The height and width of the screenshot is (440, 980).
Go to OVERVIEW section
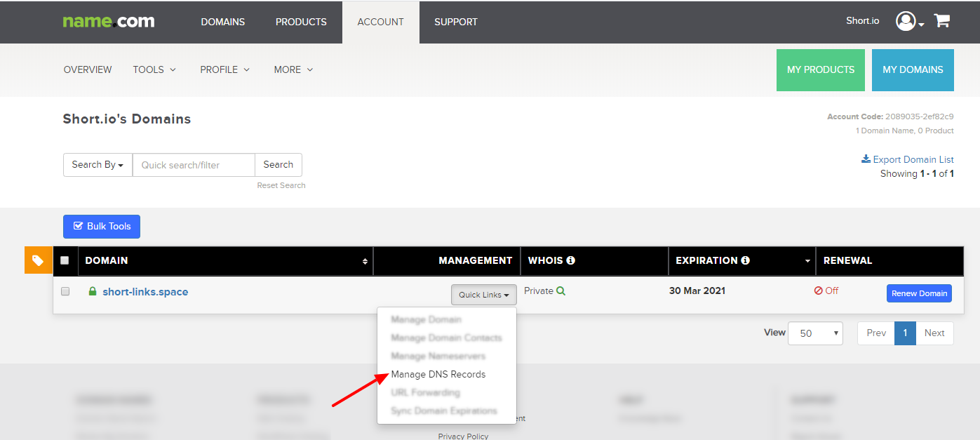[88, 69]
